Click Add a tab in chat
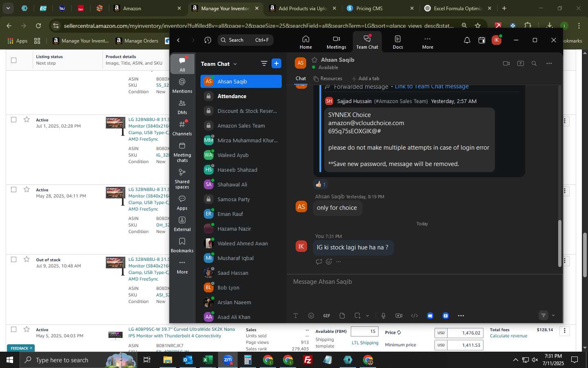This screenshot has width=588, height=368. 365,79
